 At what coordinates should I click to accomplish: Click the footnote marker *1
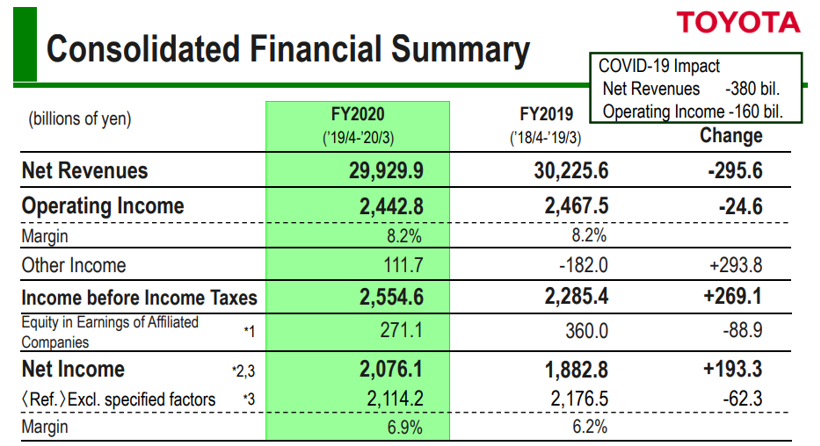249,331
